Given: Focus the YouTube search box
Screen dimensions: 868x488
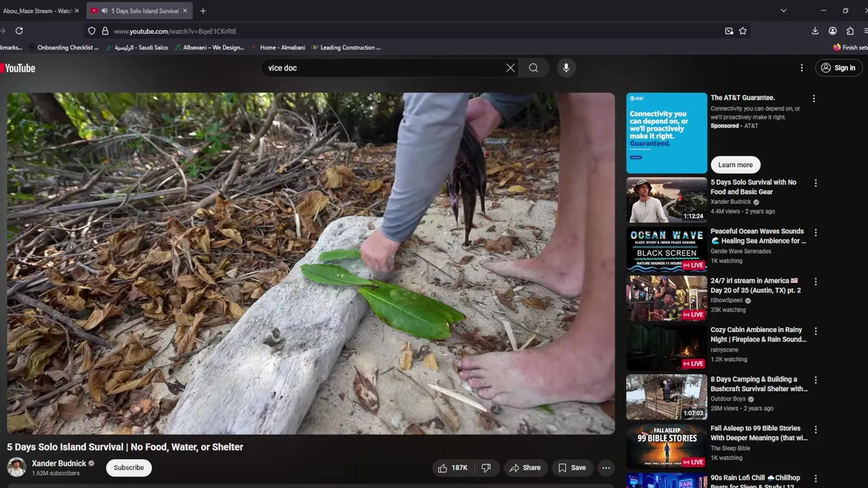Looking at the screenshot, I should click(383, 68).
